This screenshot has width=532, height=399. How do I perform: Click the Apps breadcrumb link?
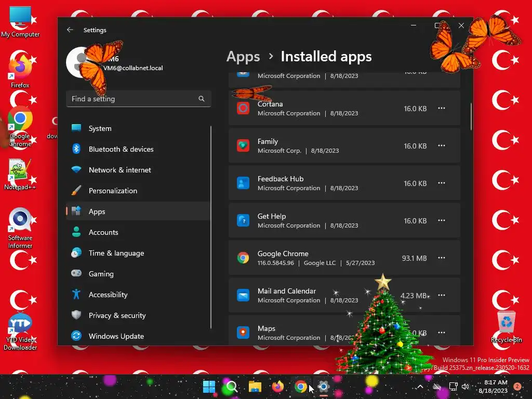243,57
